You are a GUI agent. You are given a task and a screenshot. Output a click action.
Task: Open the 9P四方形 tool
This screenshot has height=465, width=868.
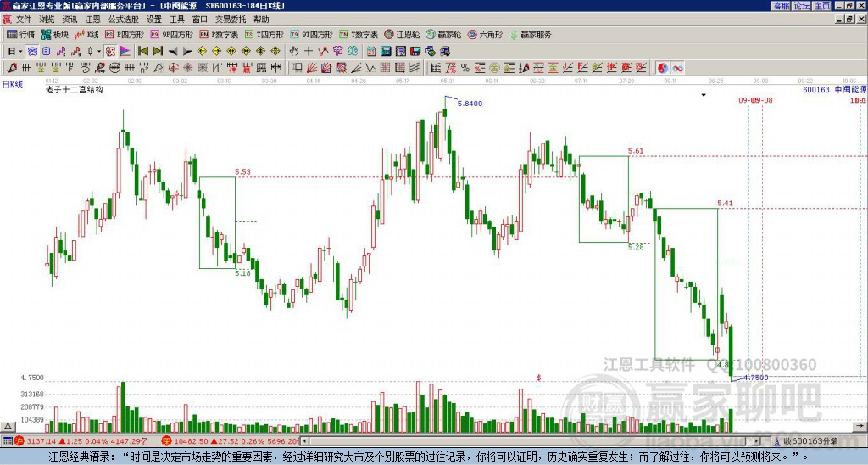click(171, 34)
